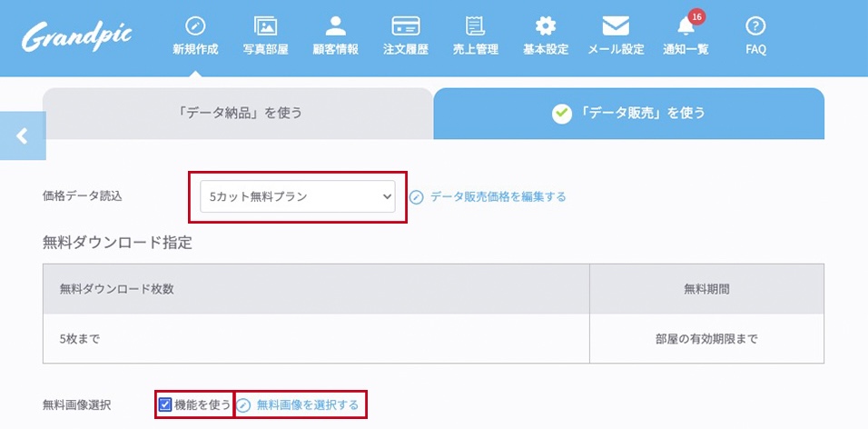This screenshot has width=868, height=429.
Task: Click データ販売価格を編集する link
Action: click(498, 196)
